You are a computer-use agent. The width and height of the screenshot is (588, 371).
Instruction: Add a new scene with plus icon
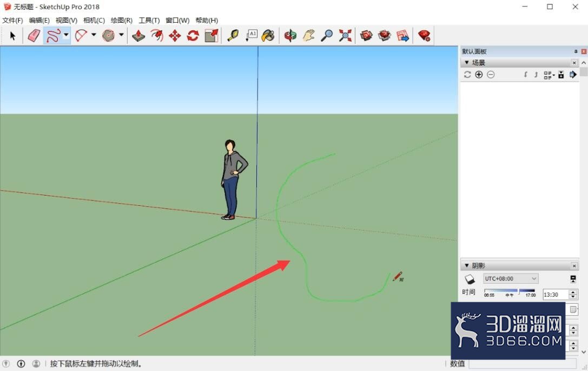(x=479, y=75)
